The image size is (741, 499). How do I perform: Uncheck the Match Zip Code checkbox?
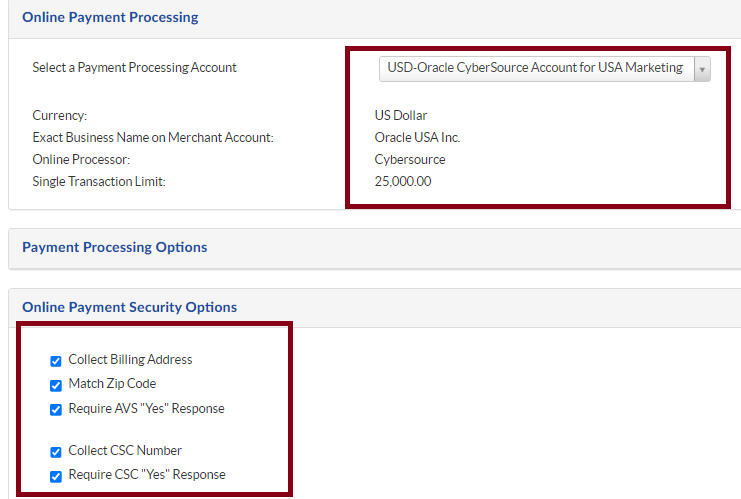coord(56,385)
